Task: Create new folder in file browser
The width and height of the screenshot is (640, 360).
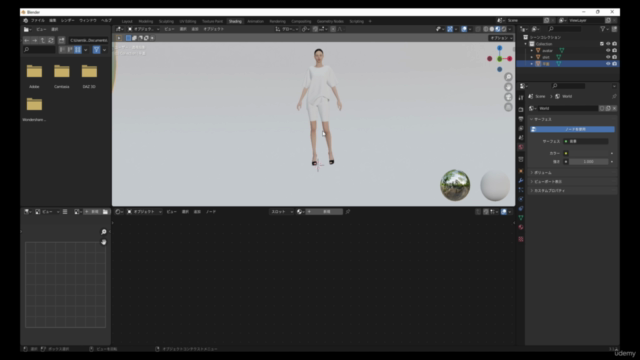Action: point(62,40)
